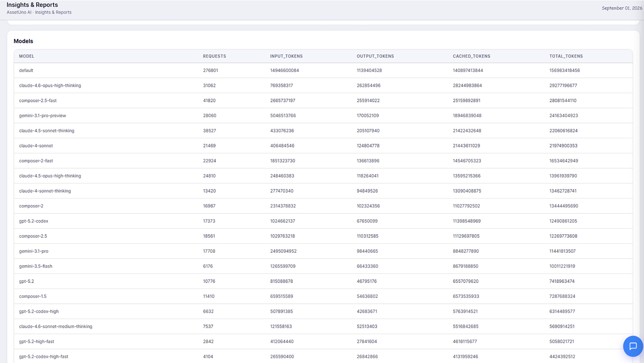The width and height of the screenshot is (644, 363).
Task: Sort by the OUTPUT_TOKENS column header
Action: [x=375, y=56]
